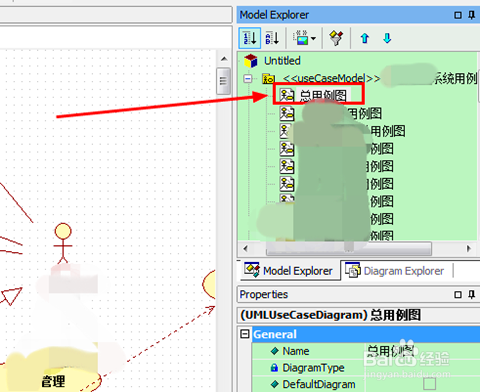Switch to the Diagram Explorer tab

395,271
